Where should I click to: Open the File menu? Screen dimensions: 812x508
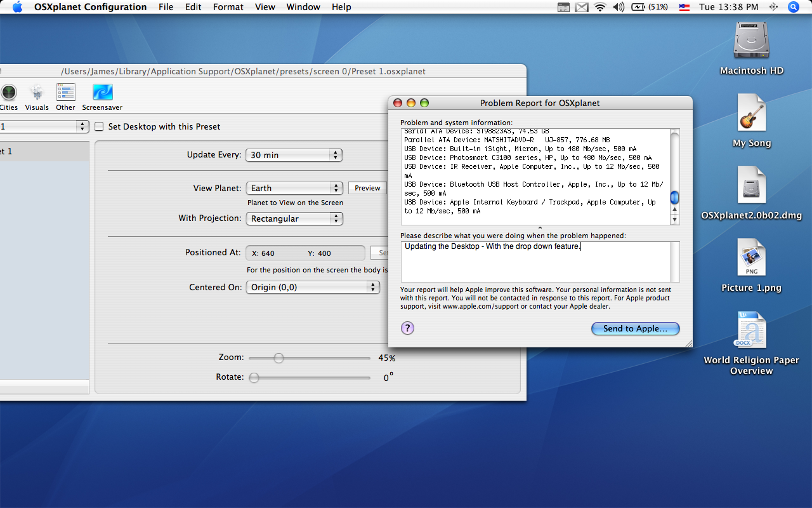click(166, 7)
